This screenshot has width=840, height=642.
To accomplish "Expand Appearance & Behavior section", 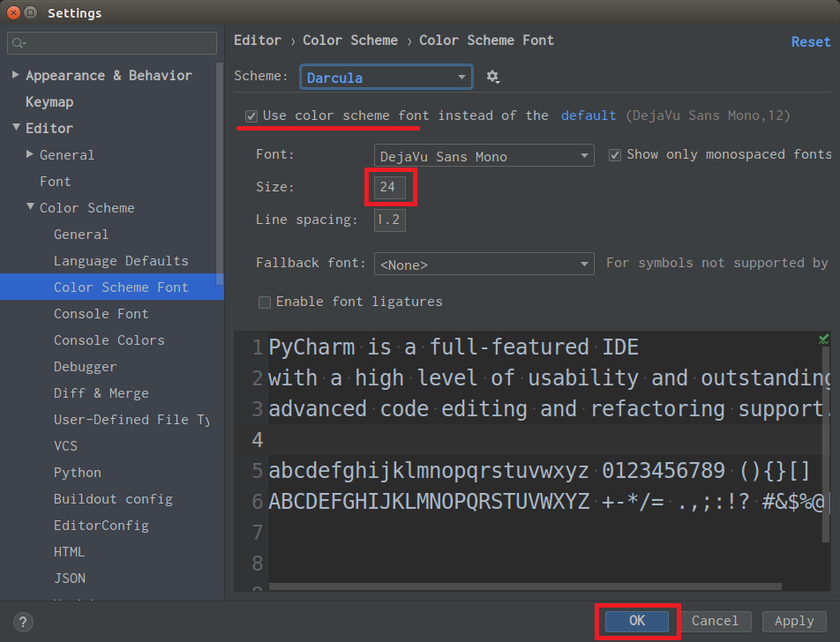I will point(16,74).
